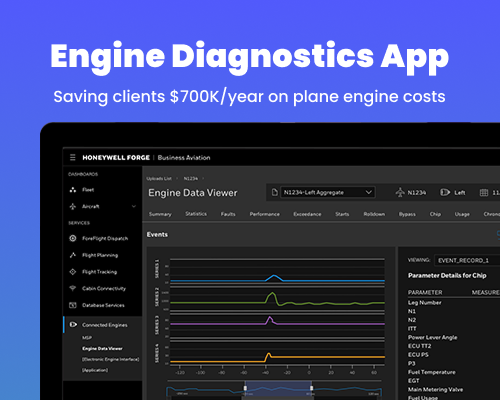Screen dimensions: 500x400
Task: Switch to the Starts tab
Action: [342, 214]
